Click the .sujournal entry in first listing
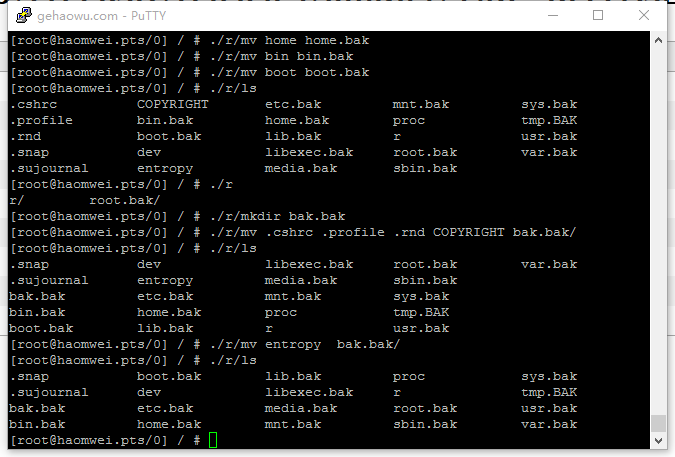675x457 pixels. tap(49, 168)
